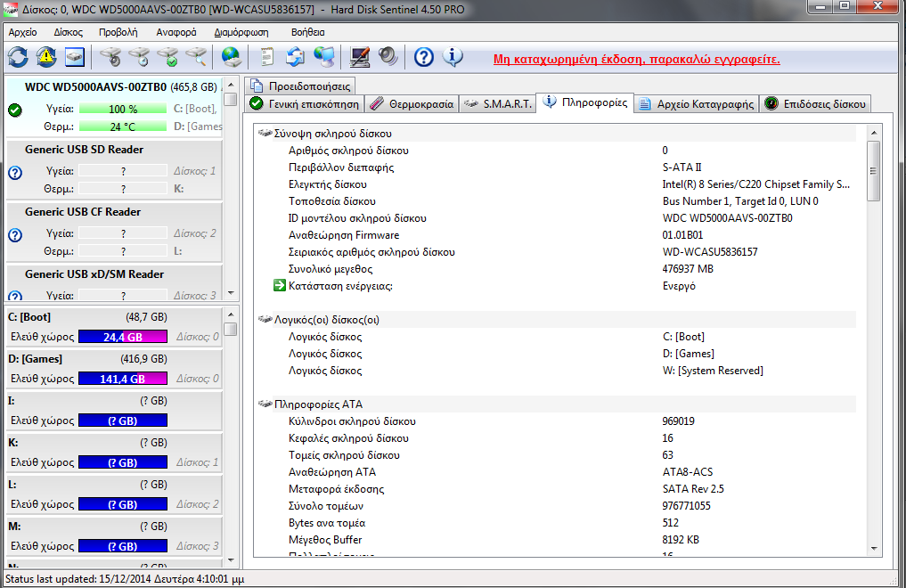The height and width of the screenshot is (588, 906).
Task: Select the Πληροφορίες tab
Action: 584,102
